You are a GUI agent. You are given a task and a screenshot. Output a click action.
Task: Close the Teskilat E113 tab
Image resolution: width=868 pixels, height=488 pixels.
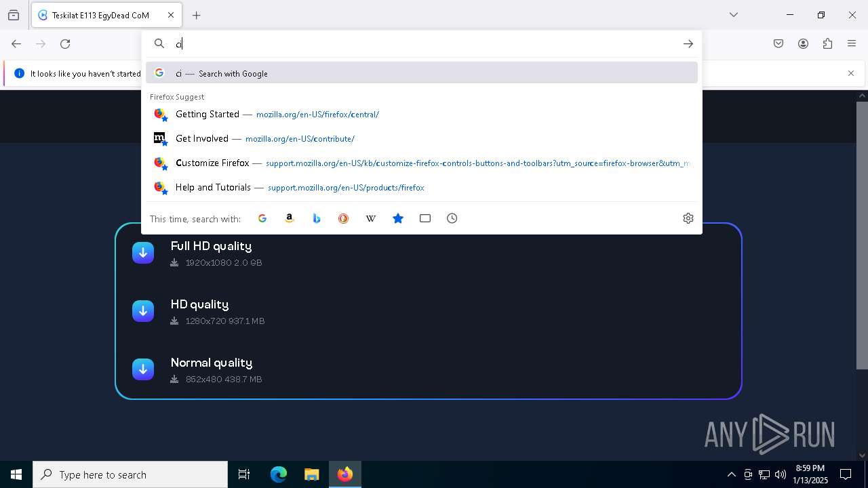click(x=171, y=15)
